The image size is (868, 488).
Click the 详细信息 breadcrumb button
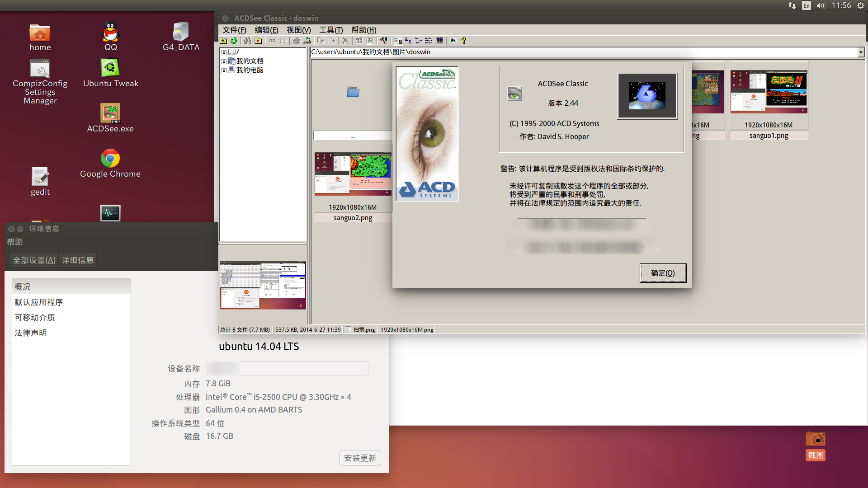click(x=78, y=260)
